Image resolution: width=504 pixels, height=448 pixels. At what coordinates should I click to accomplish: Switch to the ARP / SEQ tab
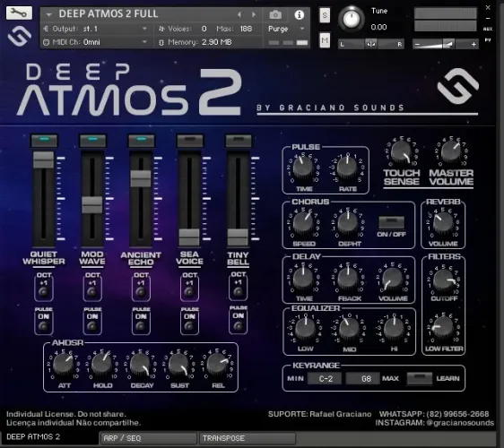point(148,438)
